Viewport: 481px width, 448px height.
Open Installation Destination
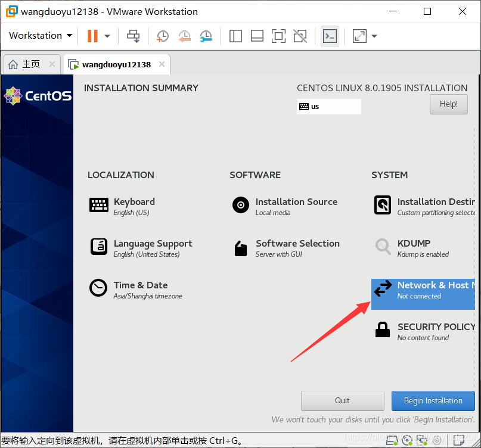coord(424,206)
